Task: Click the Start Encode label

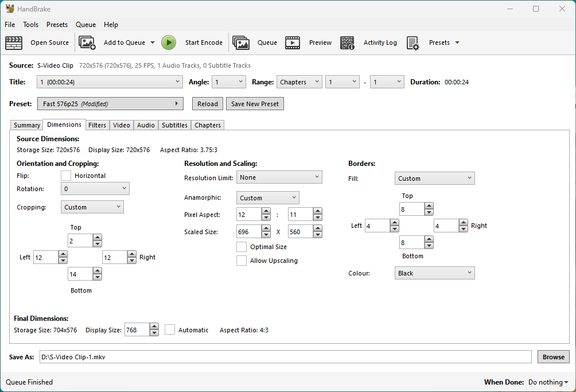Action: 204,42
